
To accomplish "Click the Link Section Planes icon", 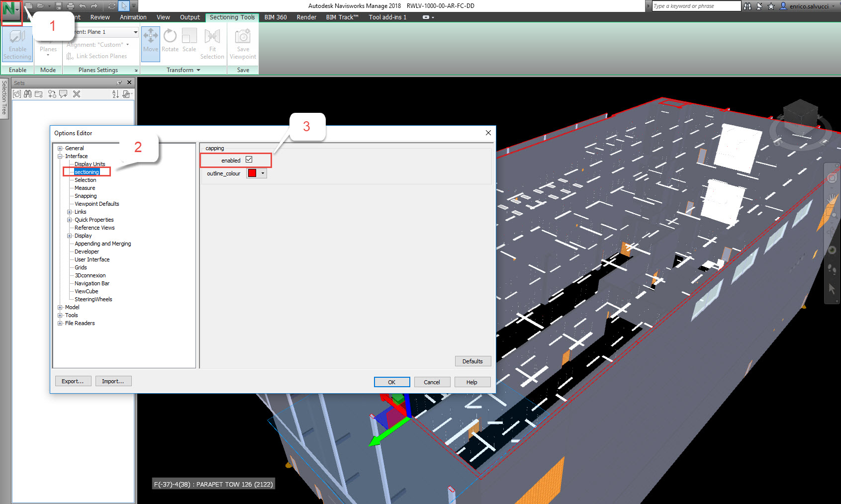I will tap(70, 56).
